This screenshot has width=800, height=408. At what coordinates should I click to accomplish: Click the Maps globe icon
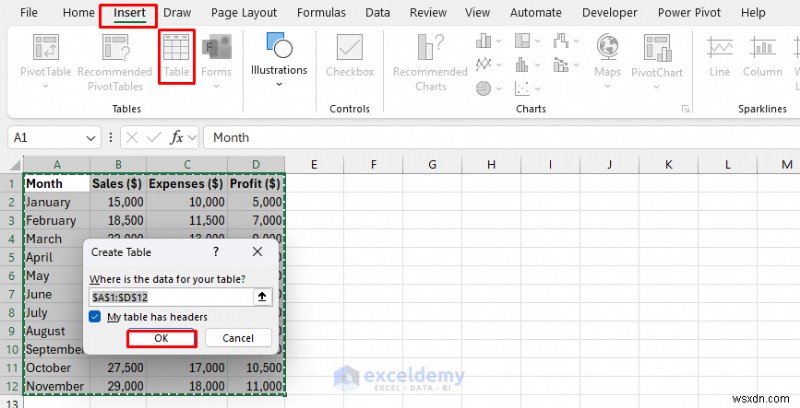607,47
